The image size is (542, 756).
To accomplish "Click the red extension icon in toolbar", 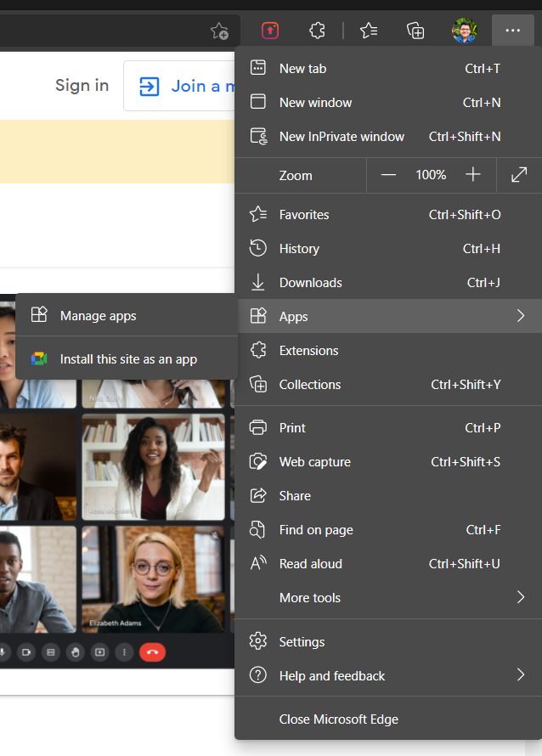I will [x=270, y=31].
